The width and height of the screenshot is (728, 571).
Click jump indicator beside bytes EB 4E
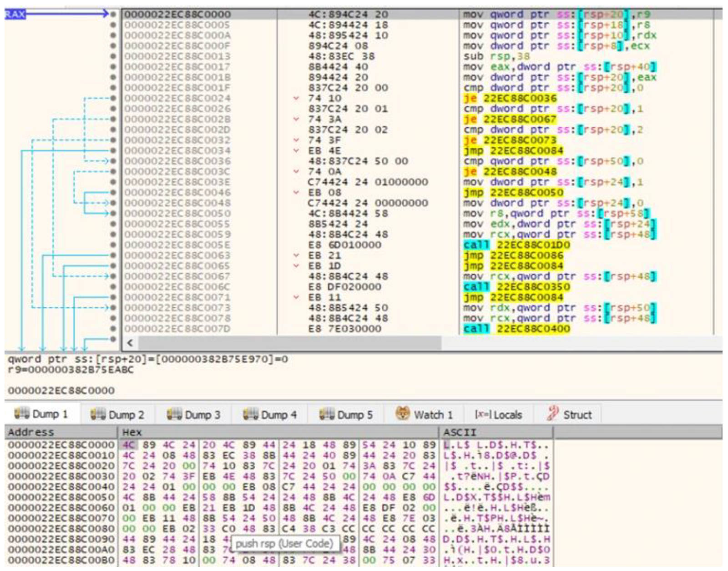[297, 150]
